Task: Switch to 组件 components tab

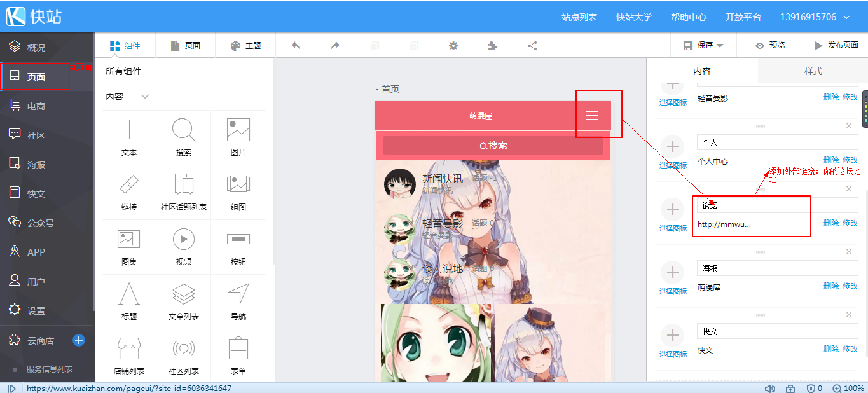Action: (x=125, y=46)
